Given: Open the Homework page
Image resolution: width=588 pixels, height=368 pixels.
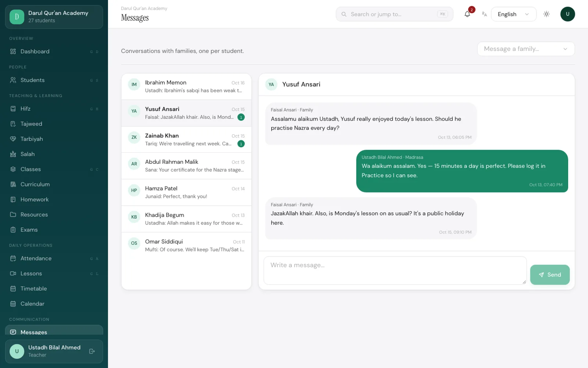Looking at the screenshot, I should (54, 199).
